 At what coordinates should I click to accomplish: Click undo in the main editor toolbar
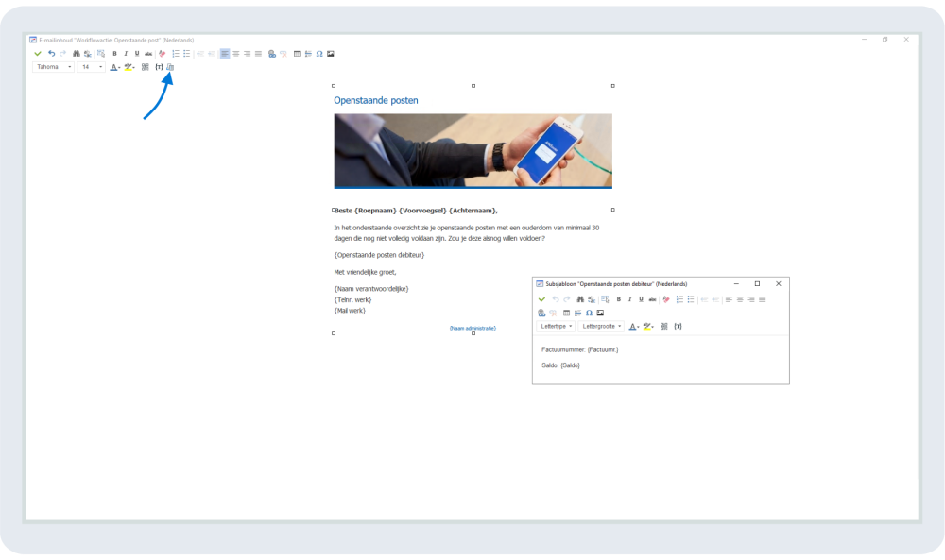pos(51,54)
